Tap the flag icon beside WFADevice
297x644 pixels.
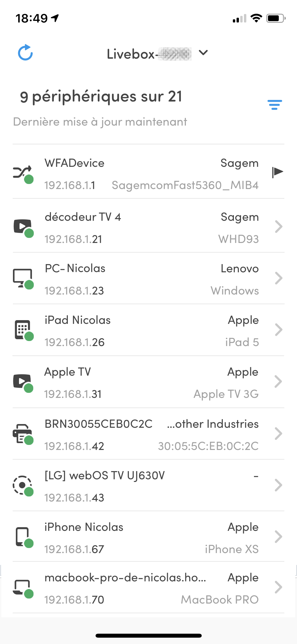277,172
